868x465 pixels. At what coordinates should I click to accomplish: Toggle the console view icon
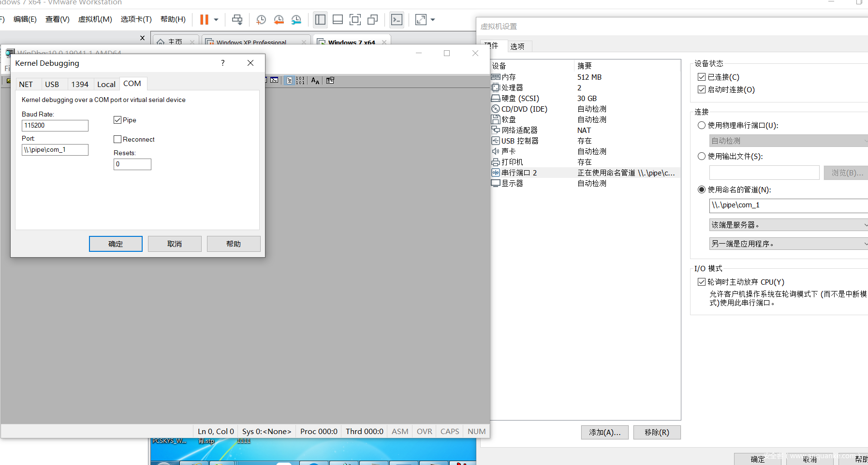coord(397,20)
